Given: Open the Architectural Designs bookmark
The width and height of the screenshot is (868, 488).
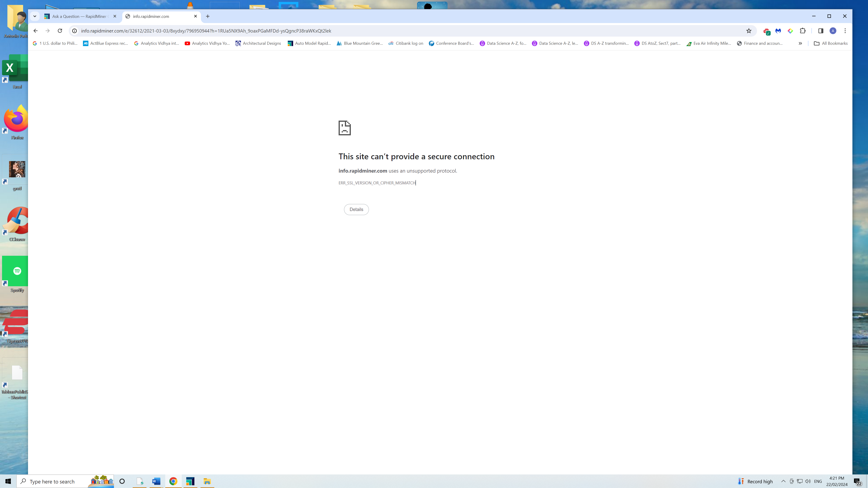Looking at the screenshot, I should click(258, 43).
